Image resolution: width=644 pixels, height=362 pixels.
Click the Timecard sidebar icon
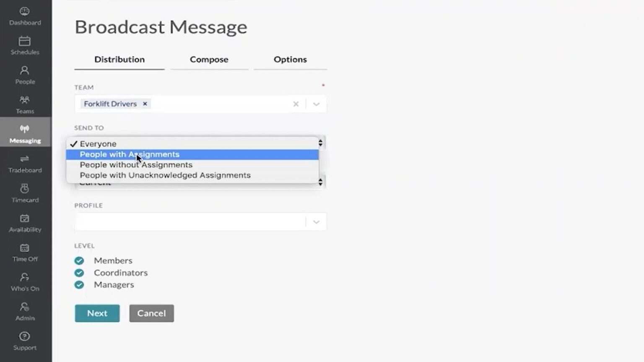pos(25,189)
